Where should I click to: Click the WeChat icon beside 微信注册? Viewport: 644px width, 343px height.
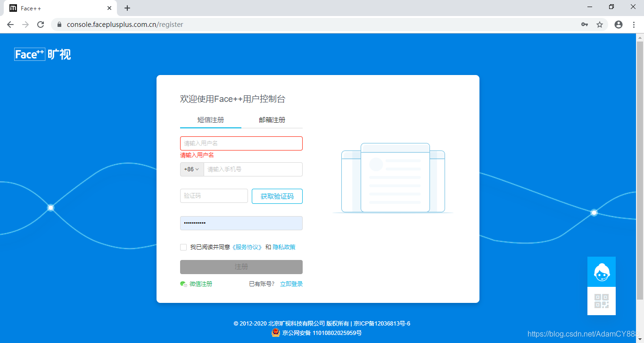tap(184, 284)
